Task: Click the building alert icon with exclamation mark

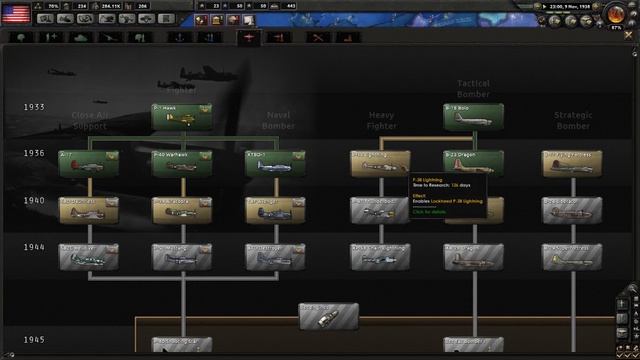Action: point(217,20)
